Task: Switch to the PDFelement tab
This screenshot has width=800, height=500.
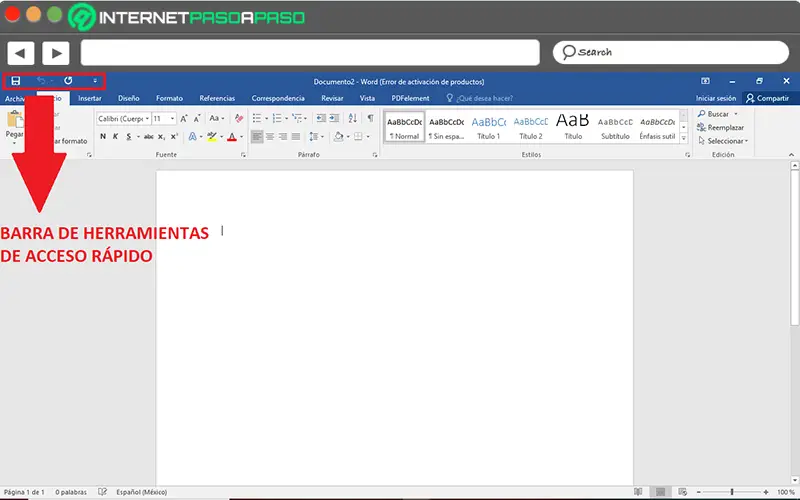Action: click(x=410, y=98)
